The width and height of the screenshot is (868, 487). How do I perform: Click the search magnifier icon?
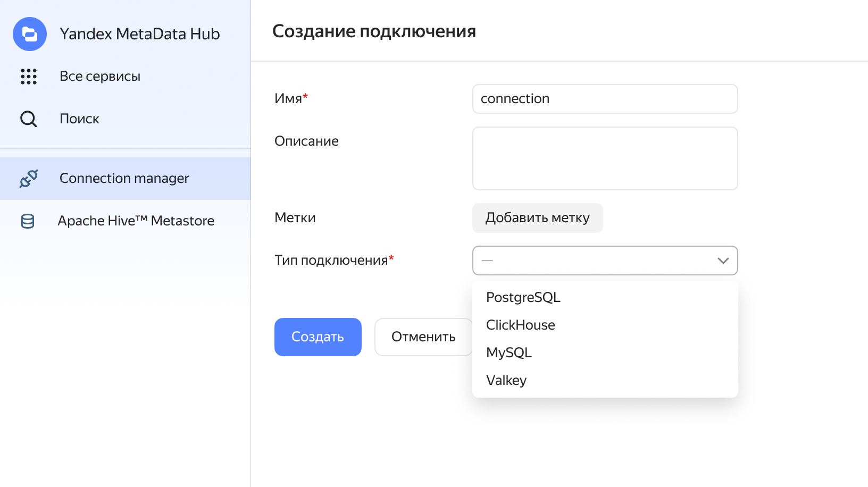(29, 119)
